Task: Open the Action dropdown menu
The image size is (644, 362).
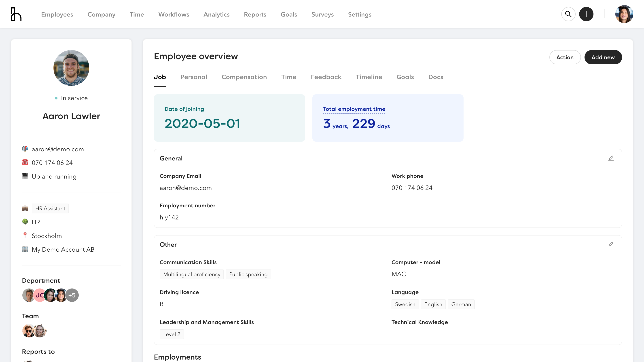Action: 565,57
